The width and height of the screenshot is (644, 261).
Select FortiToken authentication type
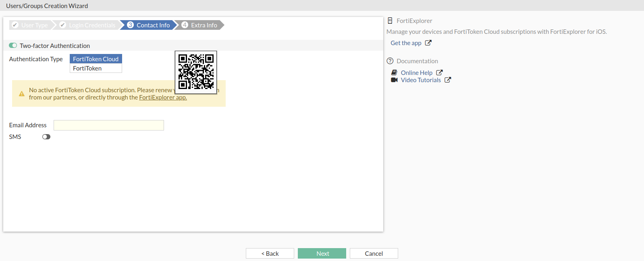pos(96,68)
